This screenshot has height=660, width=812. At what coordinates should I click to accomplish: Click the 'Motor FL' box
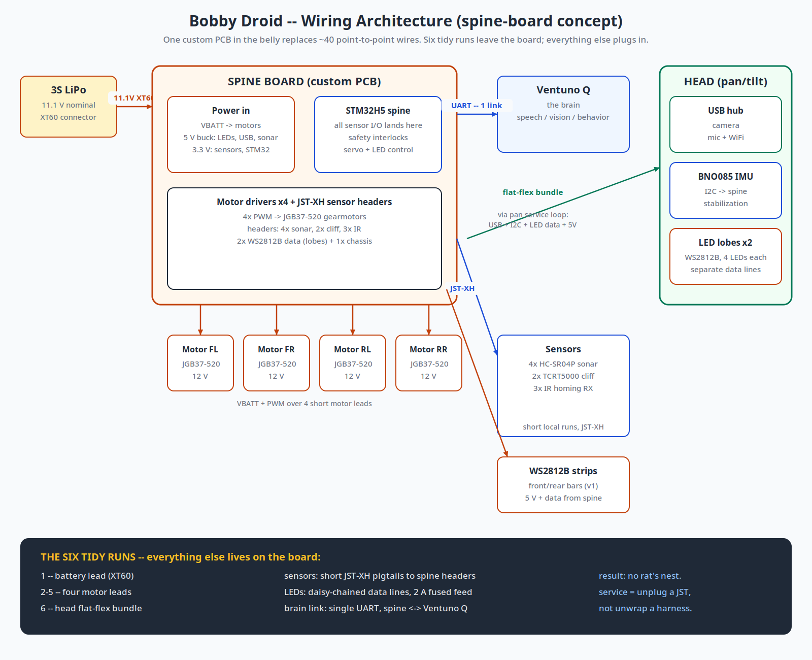(200, 363)
